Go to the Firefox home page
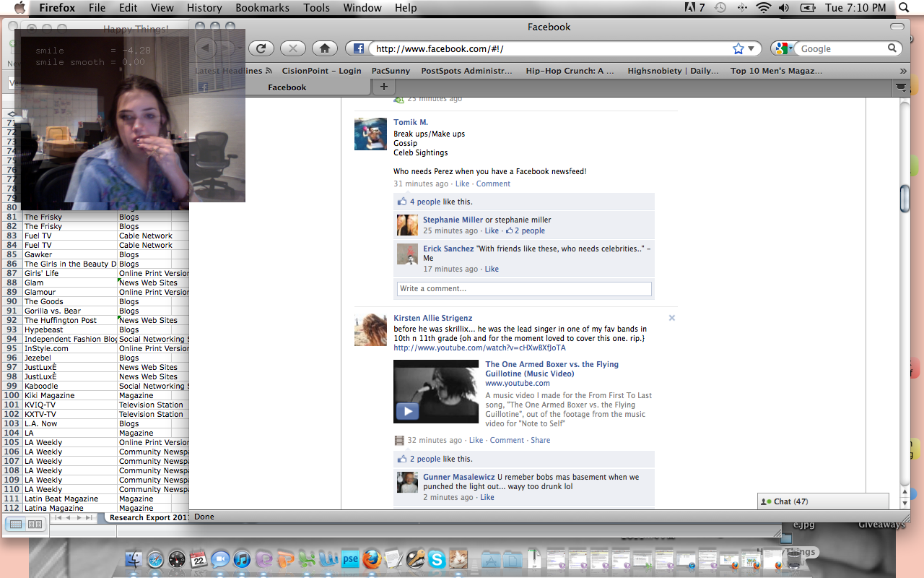 pos(325,48)
